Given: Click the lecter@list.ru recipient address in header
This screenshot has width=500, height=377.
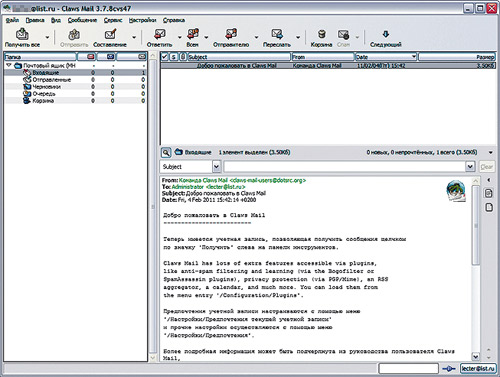Looking at the screenshot, I should coord(225,187).
